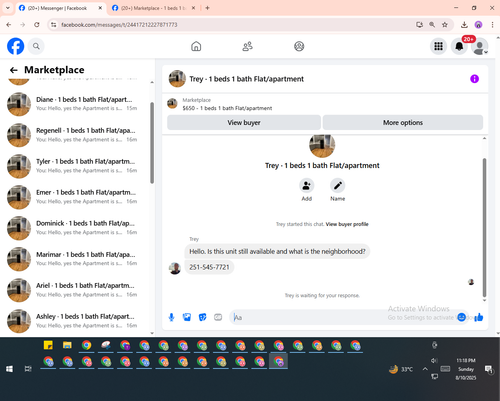This screenshot has height=401, width=500.
Task: Click the message input field Aa
Action: pyautogui.click(x=343, y=317)
